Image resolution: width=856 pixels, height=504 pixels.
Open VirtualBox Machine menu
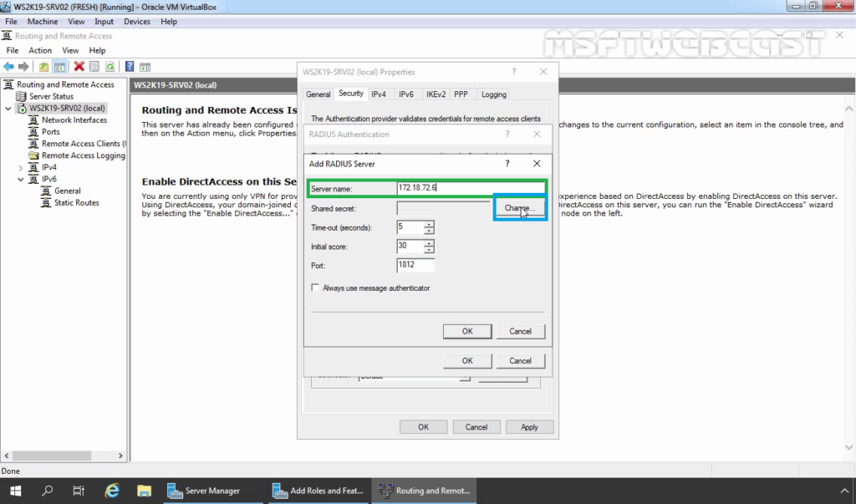[x=43, y=21]
